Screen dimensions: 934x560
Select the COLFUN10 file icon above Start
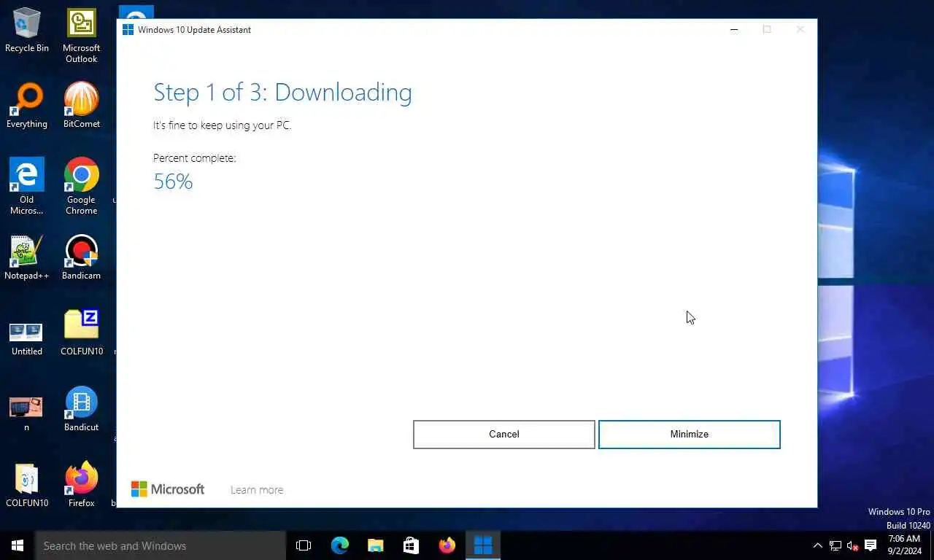tap(27, 485)
